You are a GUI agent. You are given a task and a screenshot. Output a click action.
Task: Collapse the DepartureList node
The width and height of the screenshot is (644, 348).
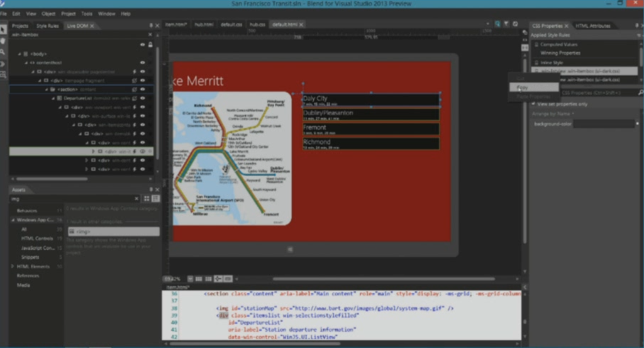pos(53,99)
